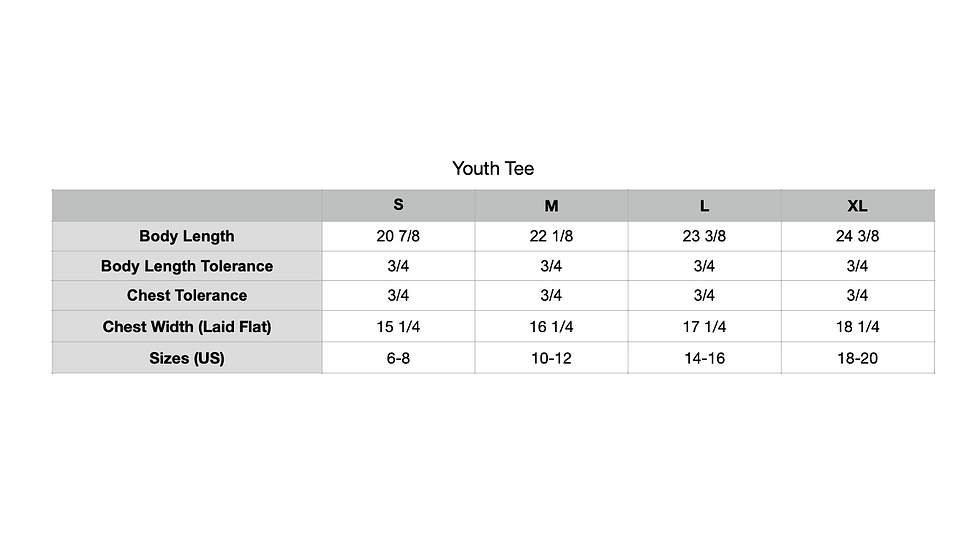Click the Body Length Tolerance row label
Screen dimensions: 980x556
point(187,266)
